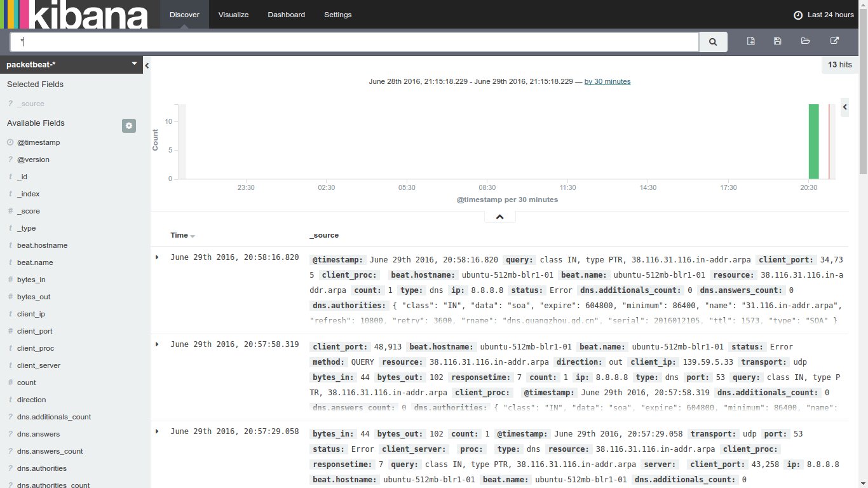868x488 pixels.
Task: Create a new search icon
Action: point(751,41)
